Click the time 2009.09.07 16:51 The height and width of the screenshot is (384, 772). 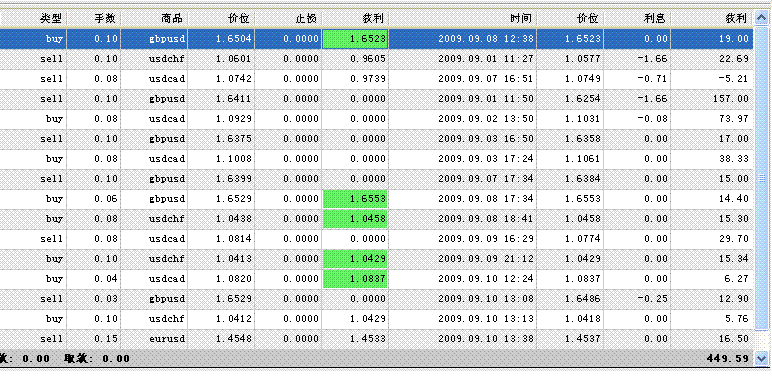coord(485,79)
